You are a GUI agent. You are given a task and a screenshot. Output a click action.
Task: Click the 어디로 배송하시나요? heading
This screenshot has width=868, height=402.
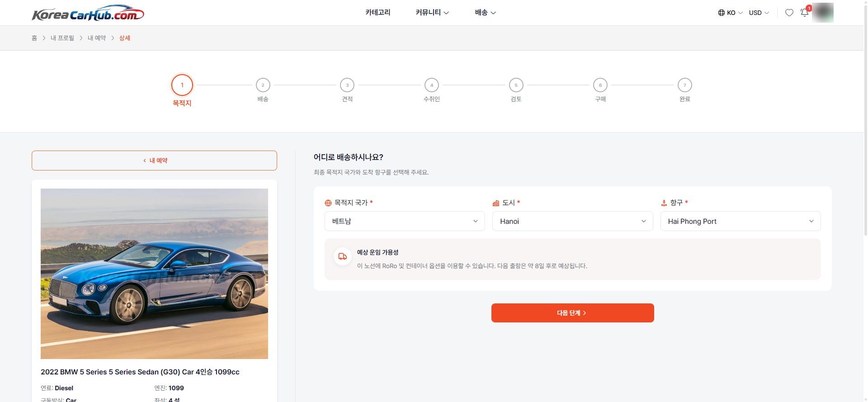pyautogui.click(x=348, y=157)
